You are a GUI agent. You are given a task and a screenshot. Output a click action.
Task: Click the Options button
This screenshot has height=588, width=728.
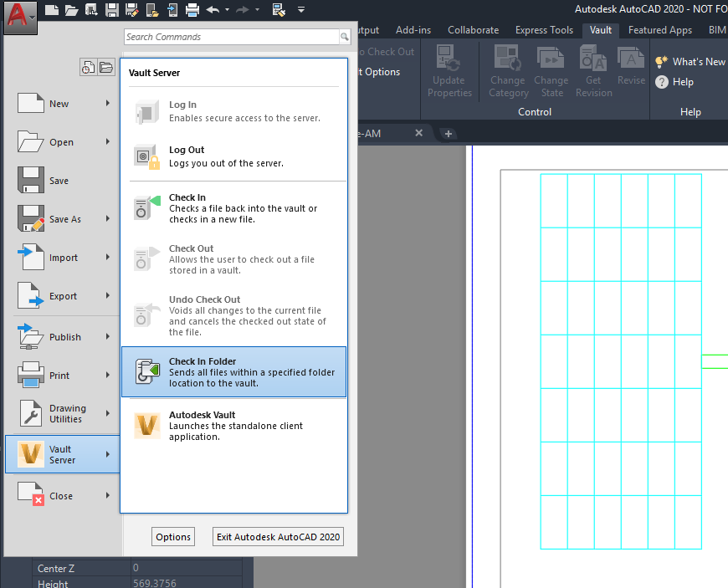click(x=173, y=536)
